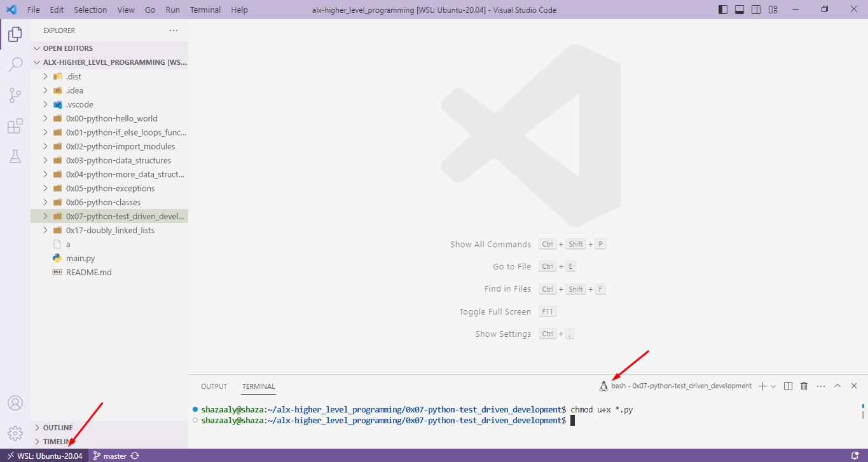This screenshot has width=868, height=462.
Task: Open the Run menu
Action: coord(172,10)
